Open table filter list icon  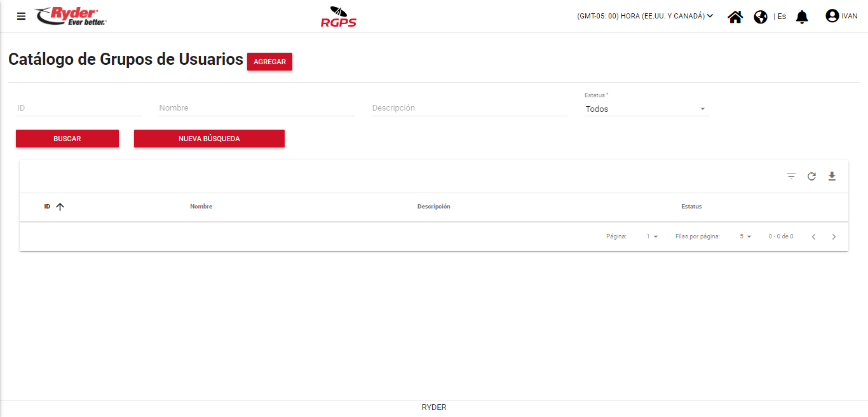pos(791,176)
